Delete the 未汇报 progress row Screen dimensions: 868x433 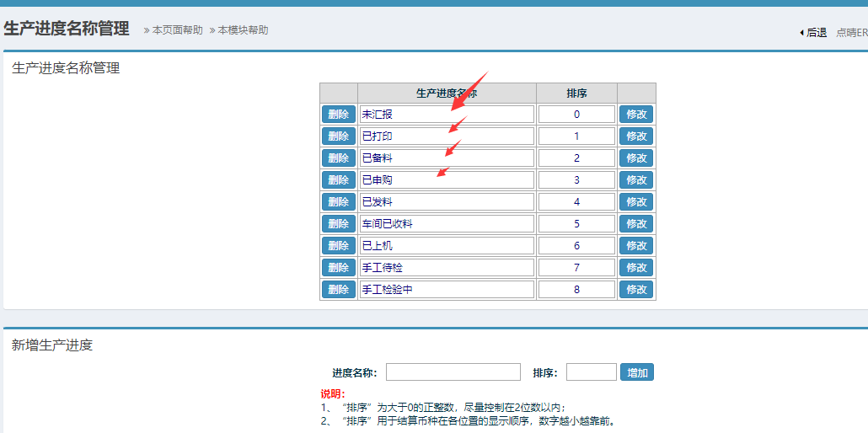coord(338,115)
